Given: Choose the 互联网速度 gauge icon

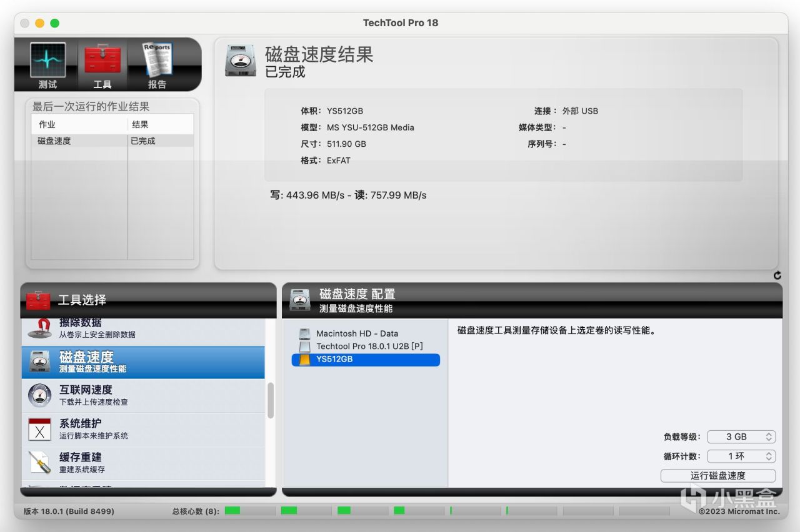Looking at the screenshot, I should click(x=40, y=396).
